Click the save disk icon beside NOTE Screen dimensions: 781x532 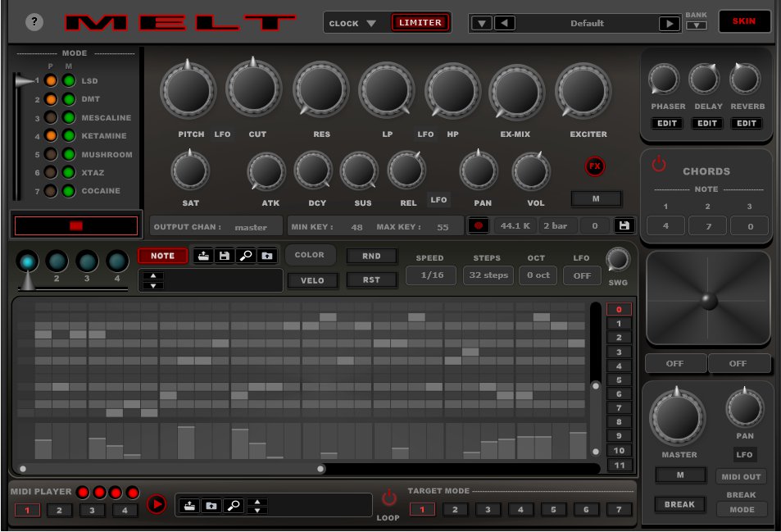click(x=225, y=256)
